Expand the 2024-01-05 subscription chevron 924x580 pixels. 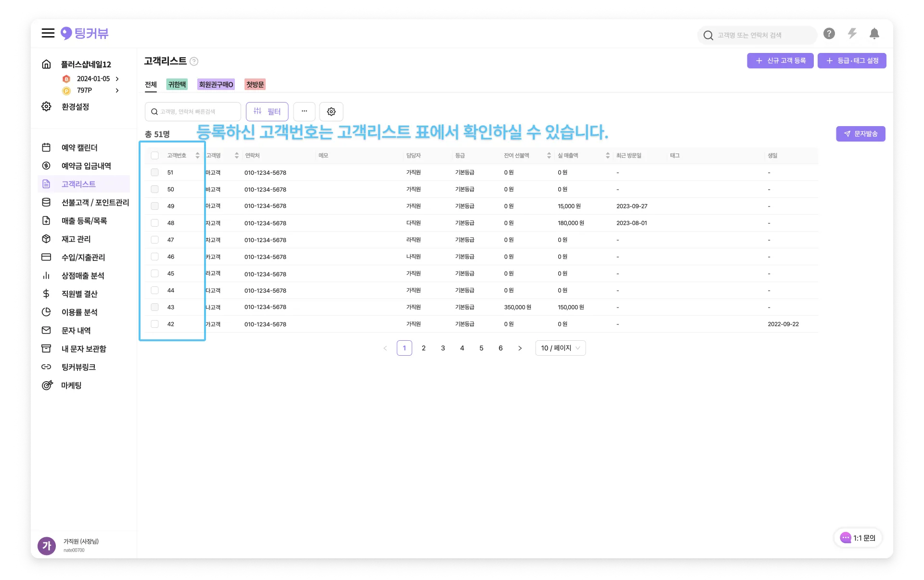click(x=117, y=79)
